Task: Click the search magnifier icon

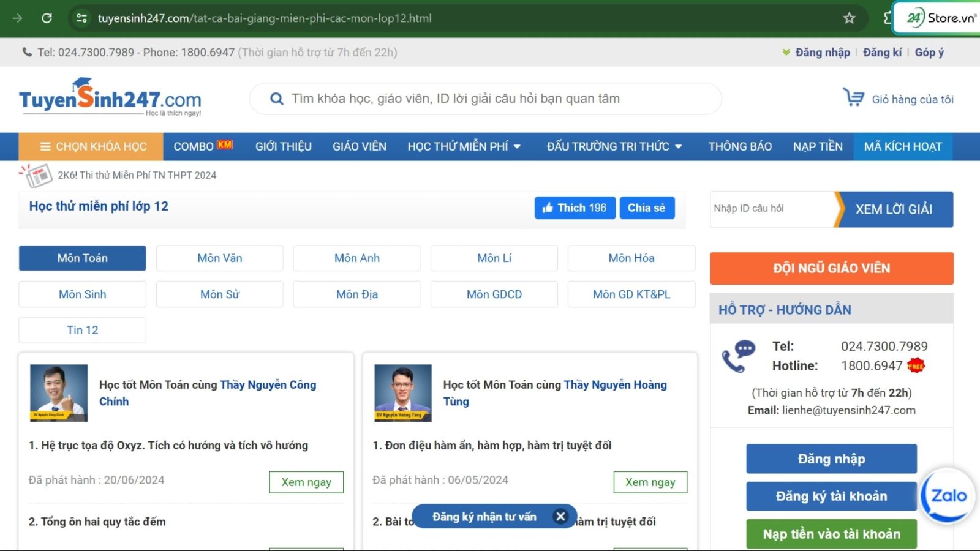Action: coord(277,99)
